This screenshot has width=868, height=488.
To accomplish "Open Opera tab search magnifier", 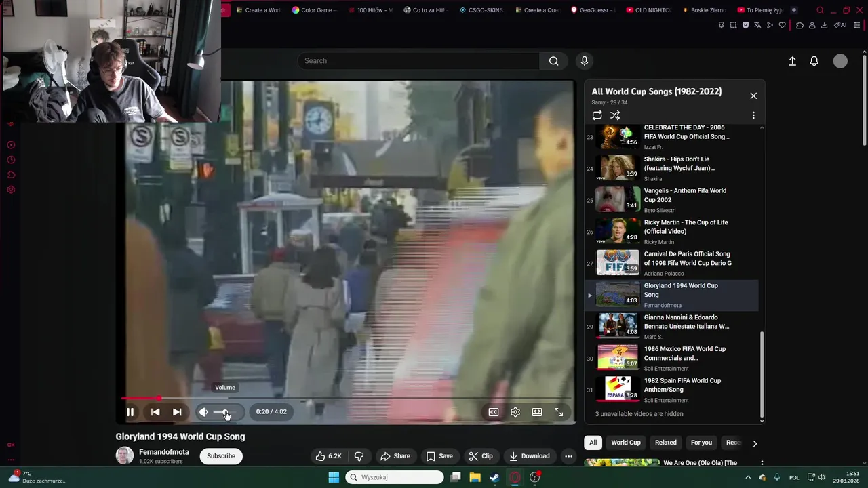I will coord(820,10).
